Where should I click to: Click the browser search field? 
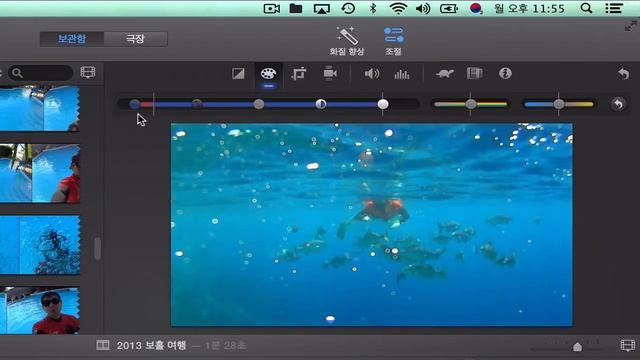(x=40, y=73)
